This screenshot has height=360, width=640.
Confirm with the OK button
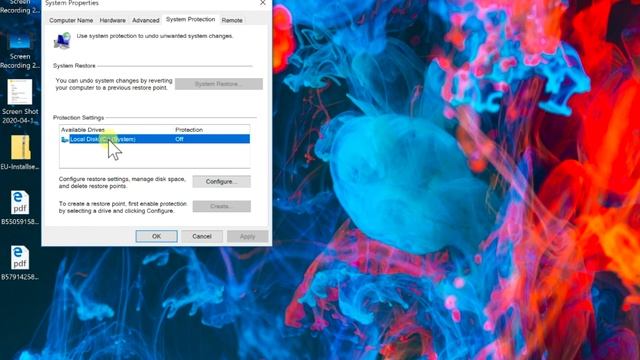[156, 236]
